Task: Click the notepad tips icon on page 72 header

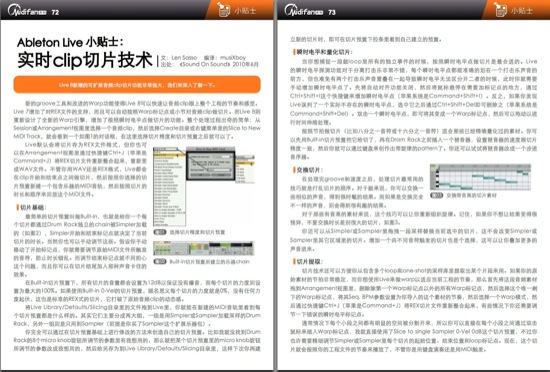Action: click(x=223, y=9)
